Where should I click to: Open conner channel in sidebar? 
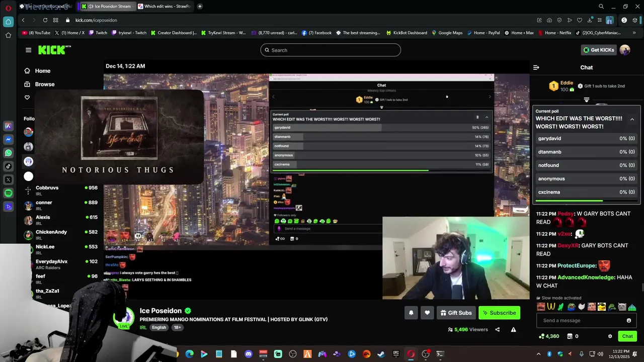point(60,205)
